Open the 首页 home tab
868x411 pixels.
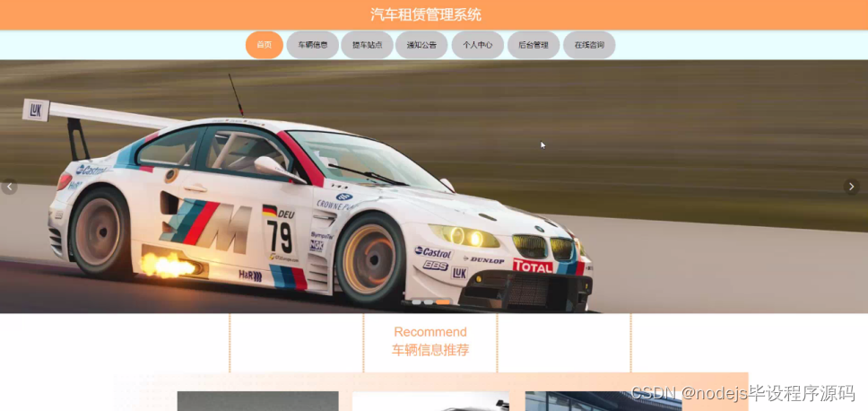point(264,45)
